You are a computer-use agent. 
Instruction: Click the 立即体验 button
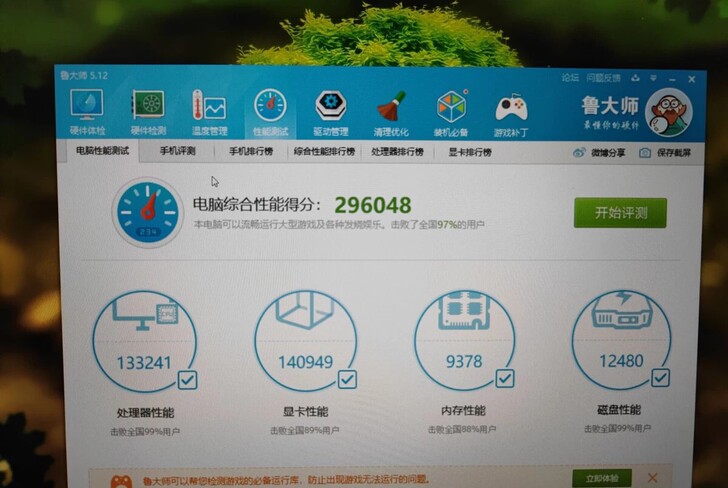[602, 479]
